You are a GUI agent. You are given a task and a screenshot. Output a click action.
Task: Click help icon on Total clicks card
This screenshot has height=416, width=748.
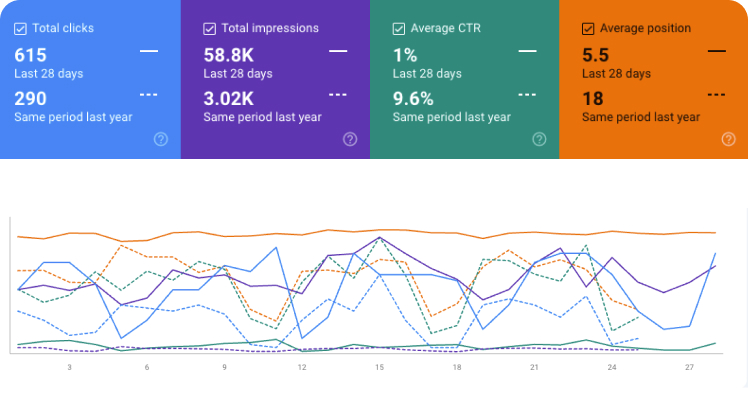point(161,139)
